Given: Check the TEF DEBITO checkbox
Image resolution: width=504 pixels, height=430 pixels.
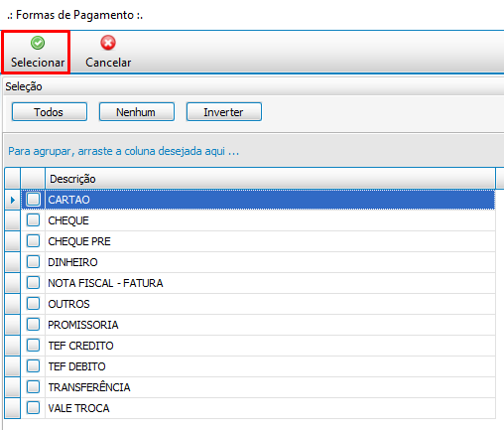Looking at the screenshot, I should pos(33,366).
